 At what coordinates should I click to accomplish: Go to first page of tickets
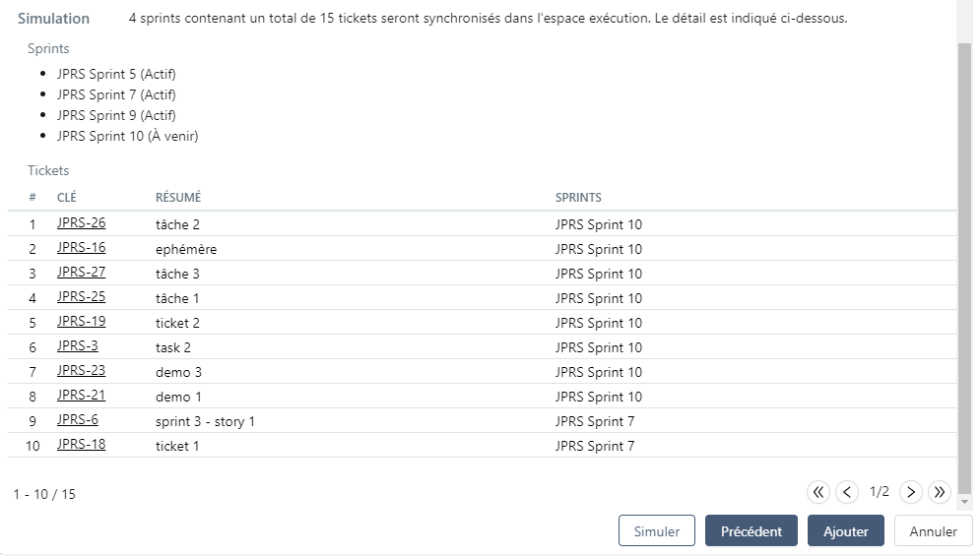click(x=818, y=492)
